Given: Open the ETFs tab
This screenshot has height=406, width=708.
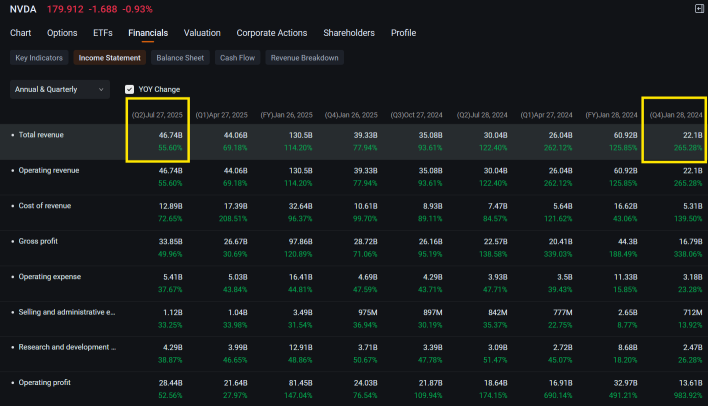Looking at the screenshot, I should [x=103, y=33].
